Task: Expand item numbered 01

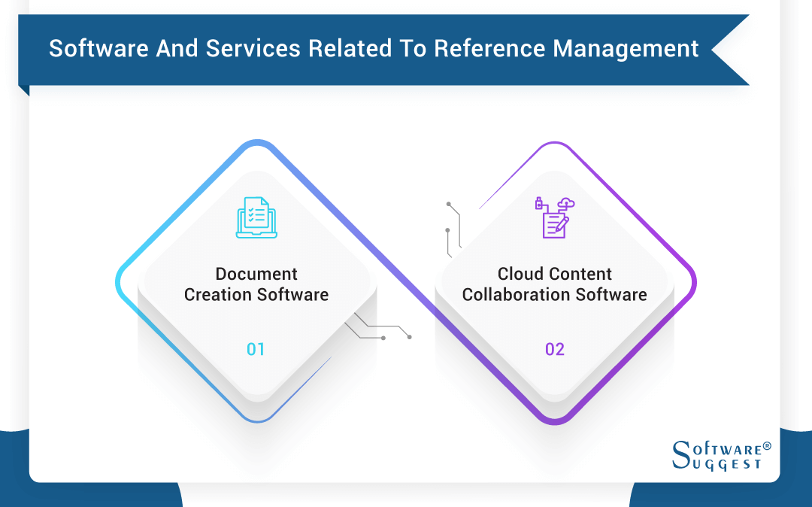Action: tap(256, 348)
